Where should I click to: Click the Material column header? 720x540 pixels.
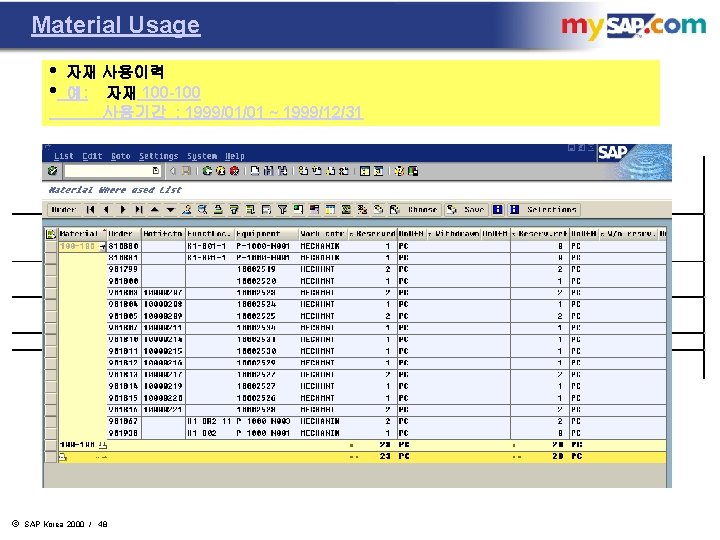pos(81,234)
